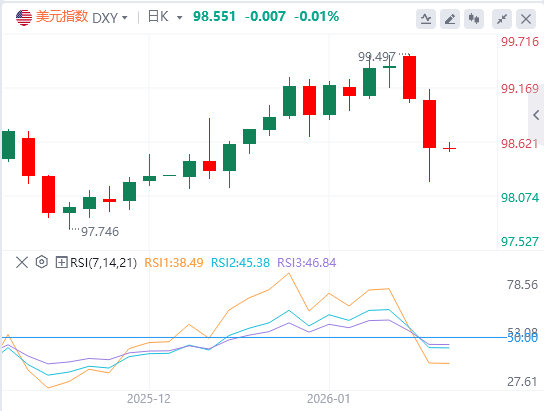This screenshot has width=544, height=411.
Task: Toggle the RSI3 purple line value
Action: [x=306, y=263]
